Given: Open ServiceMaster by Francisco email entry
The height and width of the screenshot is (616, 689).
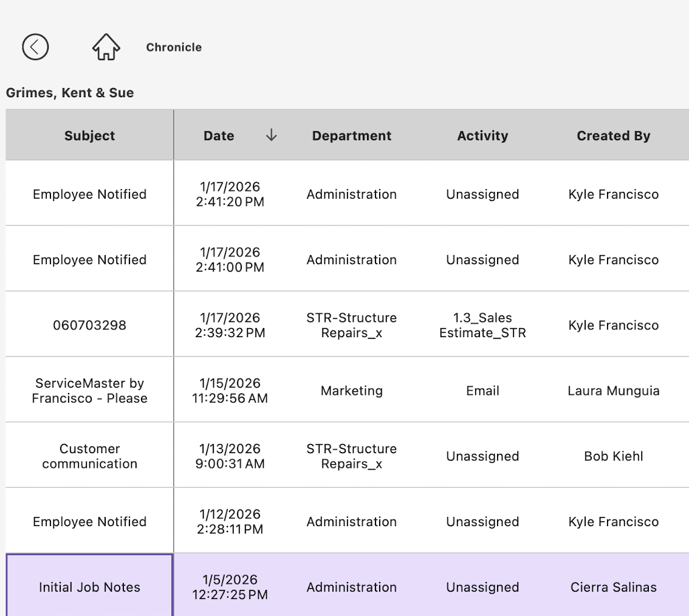Looking at the screenshot, I should [89, 391].
